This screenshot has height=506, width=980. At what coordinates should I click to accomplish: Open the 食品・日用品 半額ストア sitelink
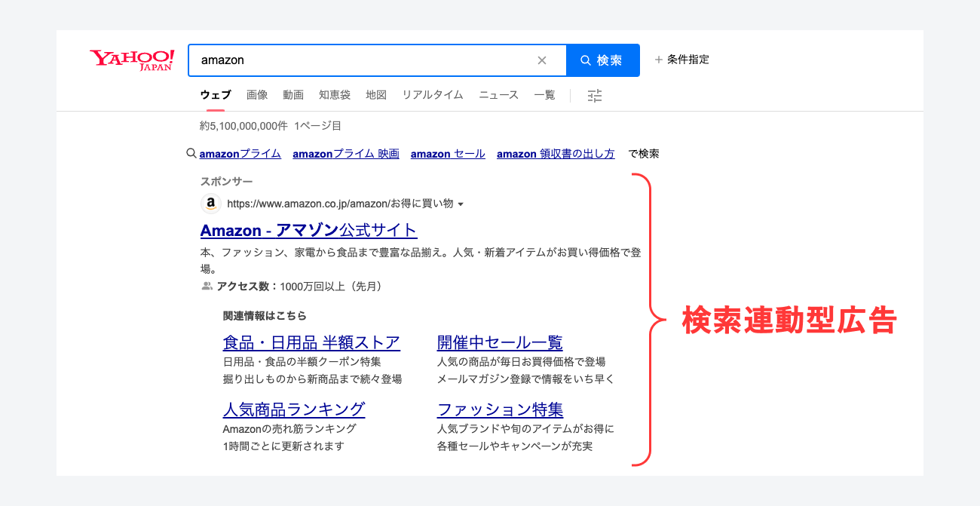[x=311, y=342]
